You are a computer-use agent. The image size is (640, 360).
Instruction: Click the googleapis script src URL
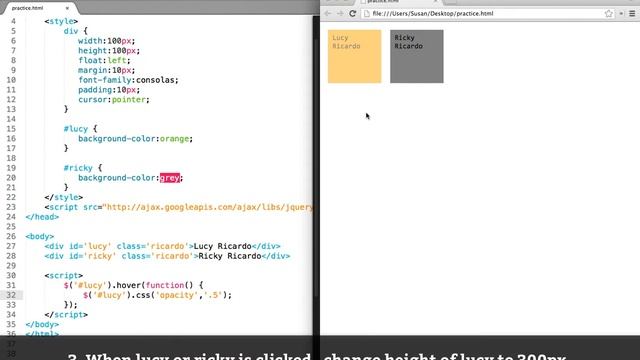tap(207, 207)
